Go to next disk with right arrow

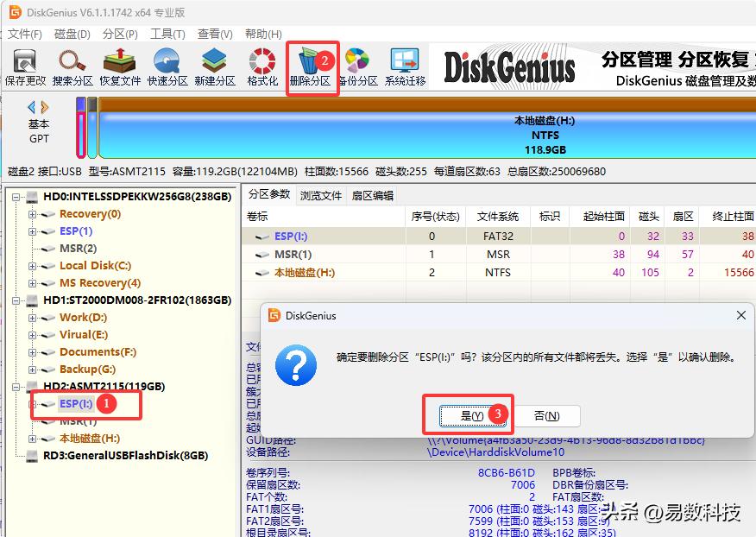tap(44, 107)
